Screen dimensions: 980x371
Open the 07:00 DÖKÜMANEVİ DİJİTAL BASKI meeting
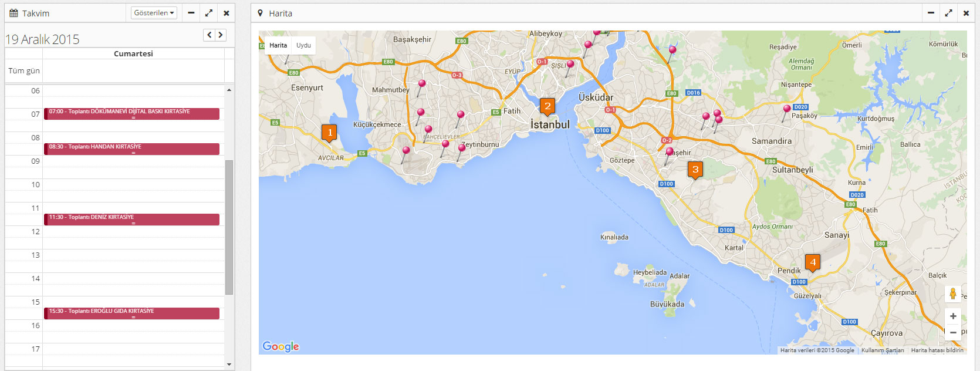pos(131,114)
